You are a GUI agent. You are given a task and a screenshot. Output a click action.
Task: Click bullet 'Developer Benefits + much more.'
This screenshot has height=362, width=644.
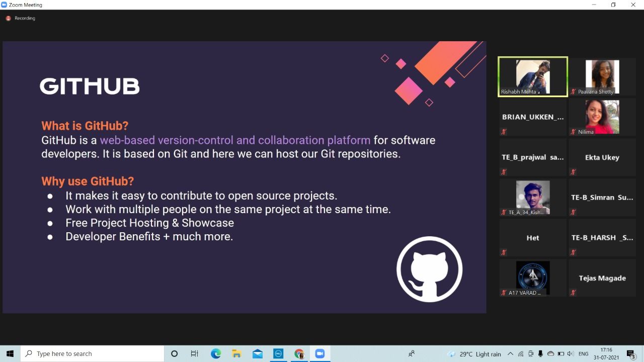pyautogui.click(x=149, y=236)
